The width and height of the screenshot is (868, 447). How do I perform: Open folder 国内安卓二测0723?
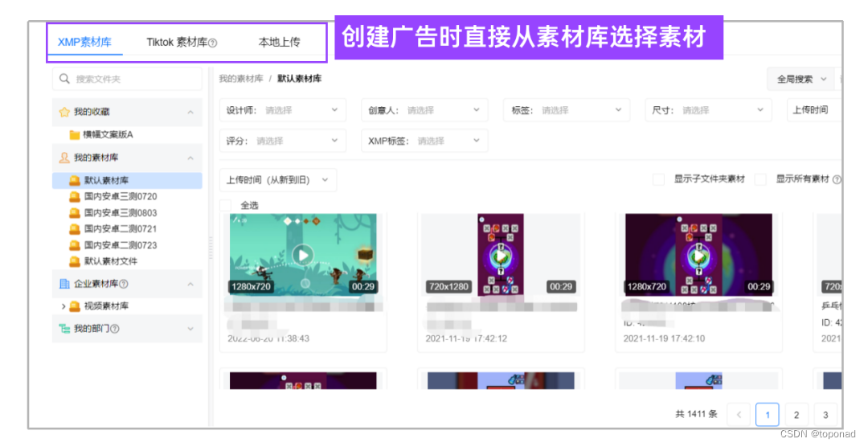click(121, 245)
